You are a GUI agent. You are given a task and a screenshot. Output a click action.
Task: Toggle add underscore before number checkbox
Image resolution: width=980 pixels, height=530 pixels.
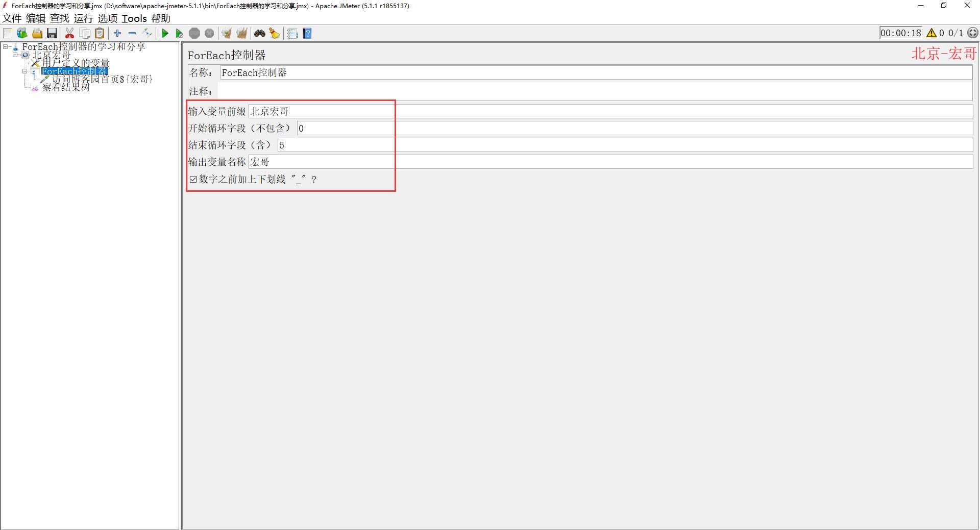[x=193, y=179]
